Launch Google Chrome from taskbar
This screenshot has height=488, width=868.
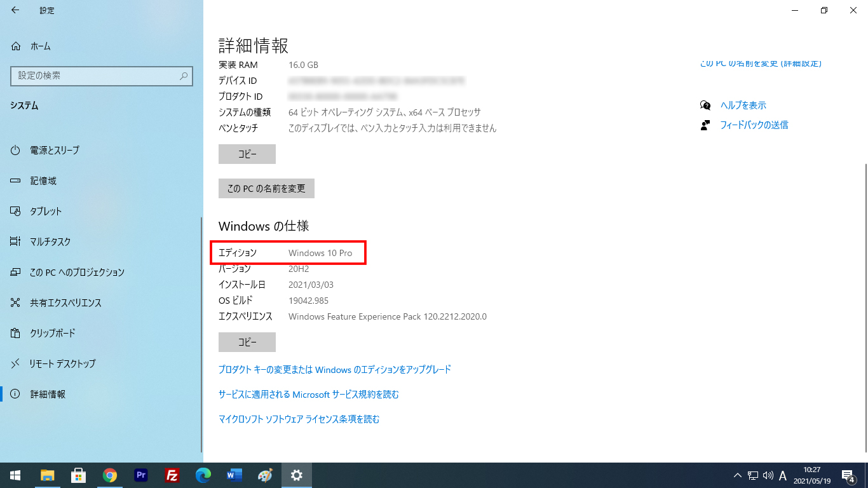point(110,475)
